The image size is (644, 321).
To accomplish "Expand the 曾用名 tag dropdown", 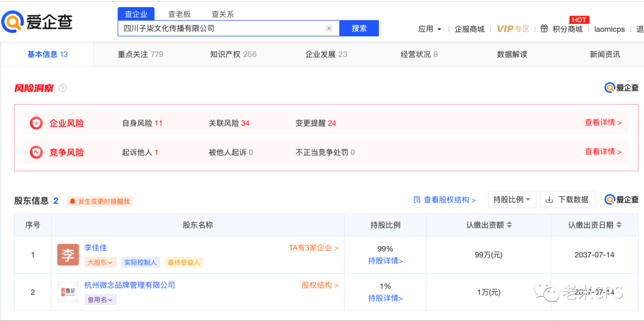I will [x=101, y=300].
